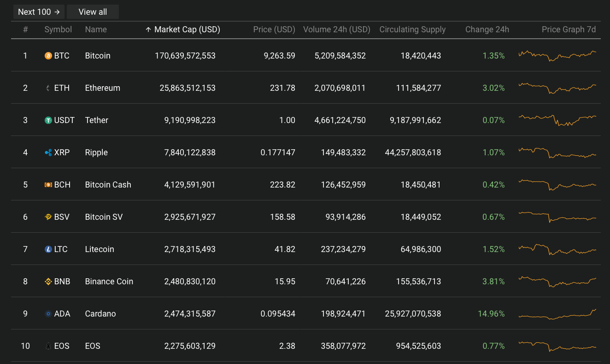This screenshot has width=610, height=364.
Task: Sort by Volume 24h (USD) header
Action: (x=337, y=29)
